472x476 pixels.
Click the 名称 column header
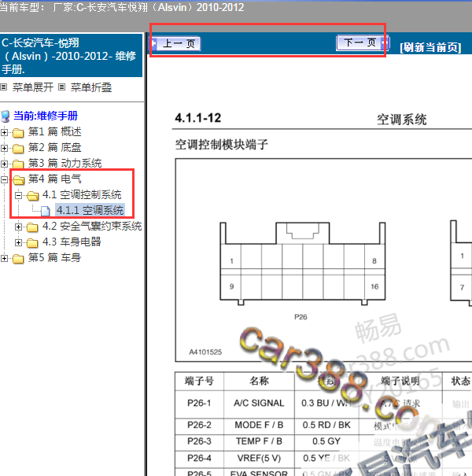259,381
